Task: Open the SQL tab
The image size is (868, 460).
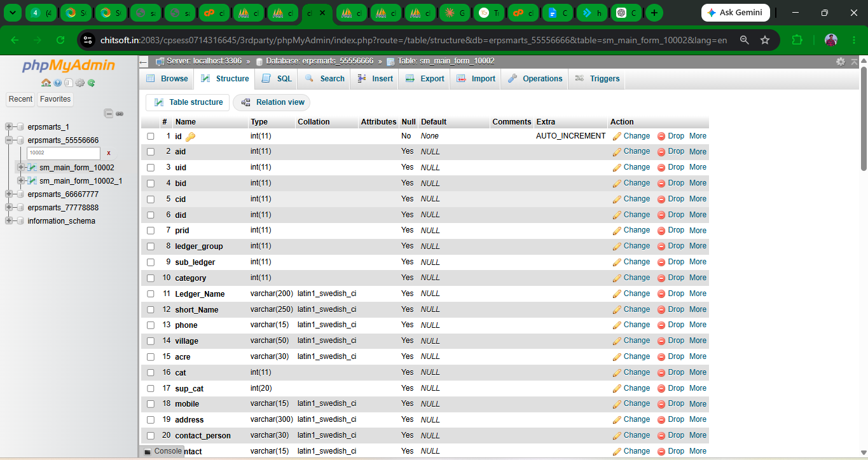Action: pos(277,79)
